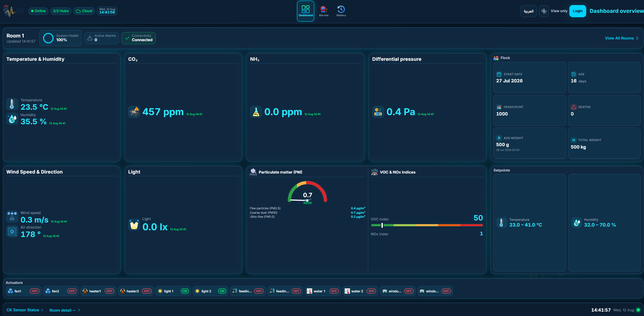Viewport: 644px width, 316px height.
Task: Click the 457 ppm CO₂ reading
Action: point(163,112)
